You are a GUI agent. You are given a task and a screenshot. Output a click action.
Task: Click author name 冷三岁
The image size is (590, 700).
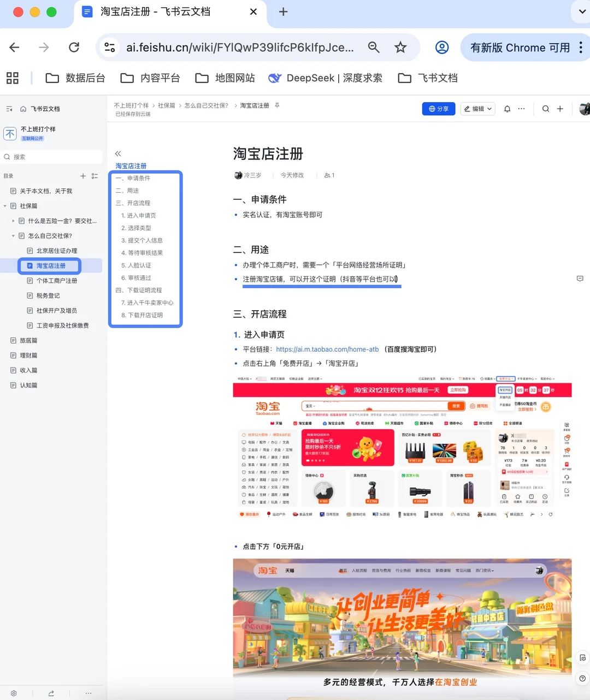coord(252,175)
